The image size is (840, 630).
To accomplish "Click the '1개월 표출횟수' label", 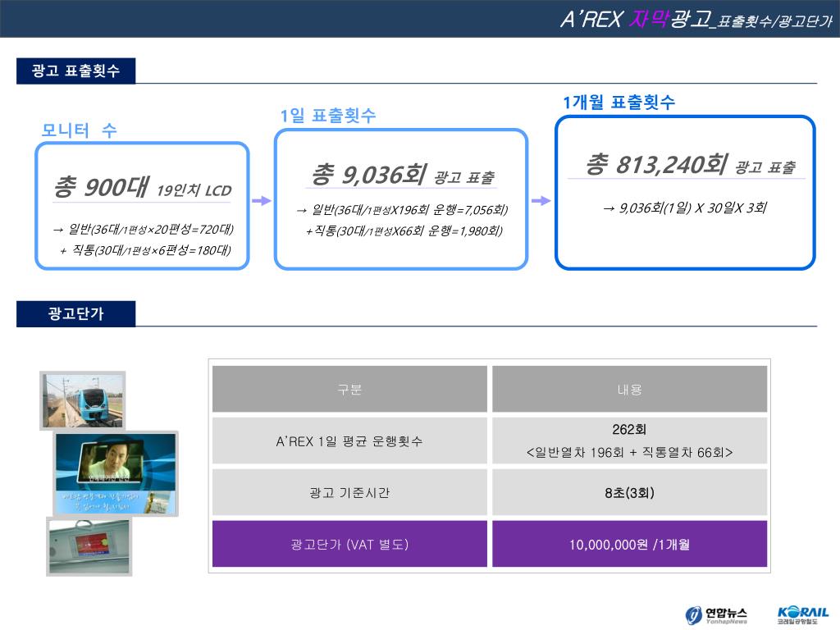I will (619, 102).
